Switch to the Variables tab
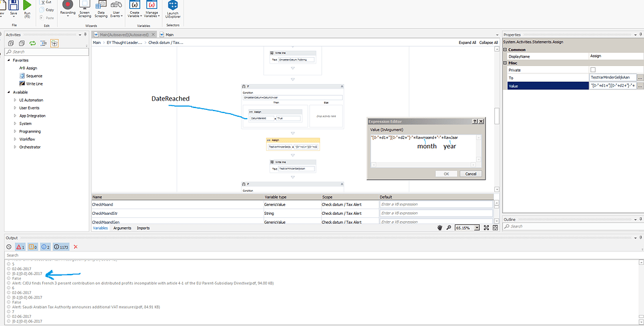 [x=100, y=228]
